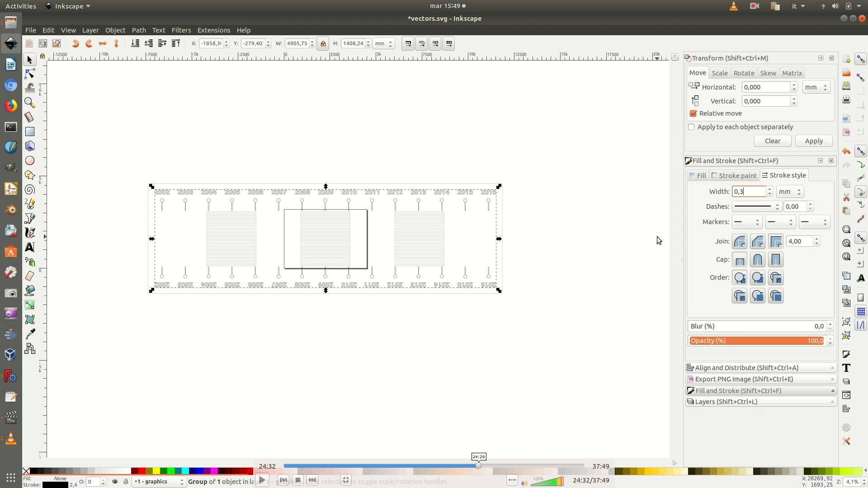
Task: Click the stroke Width input field
Action: click(749, 192)
